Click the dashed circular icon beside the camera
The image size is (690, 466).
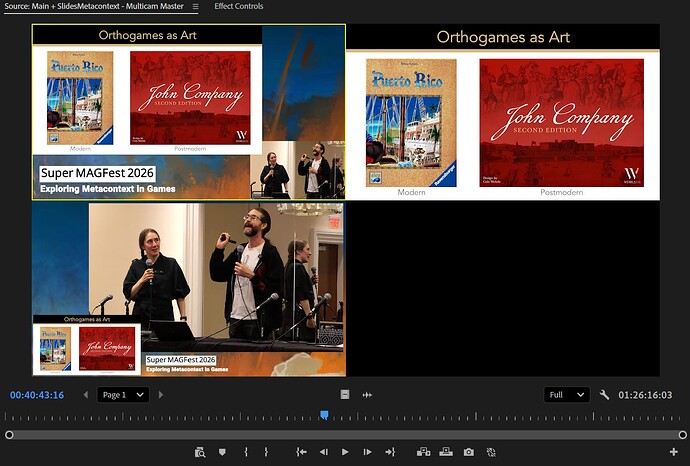[x=491, y=452]
